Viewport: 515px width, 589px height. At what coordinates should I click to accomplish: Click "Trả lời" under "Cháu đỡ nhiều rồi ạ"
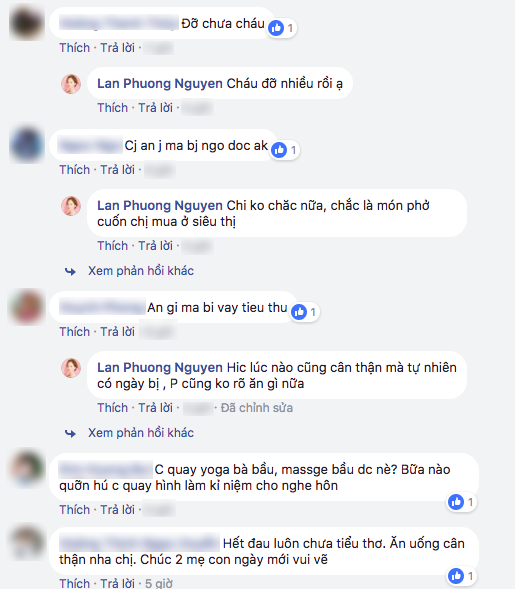tap(156, 108)
